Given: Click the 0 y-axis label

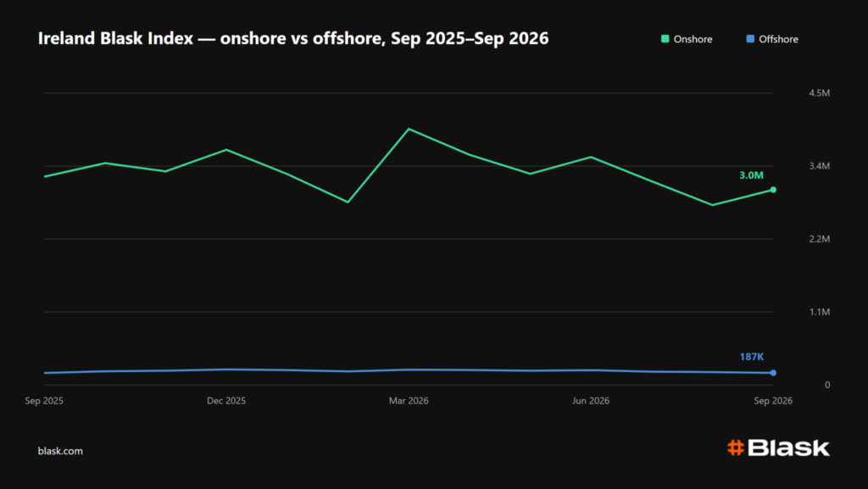Looking at the screenshot, I should pos(827,385).
